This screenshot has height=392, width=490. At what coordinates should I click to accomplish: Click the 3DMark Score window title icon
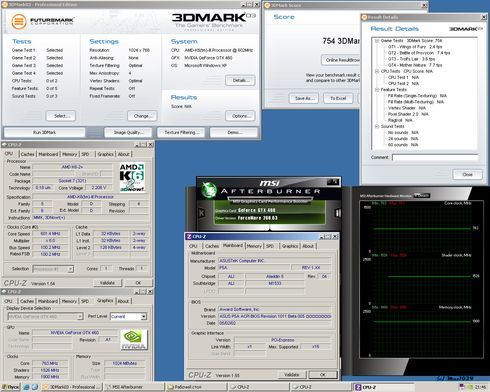pos(267,5)
